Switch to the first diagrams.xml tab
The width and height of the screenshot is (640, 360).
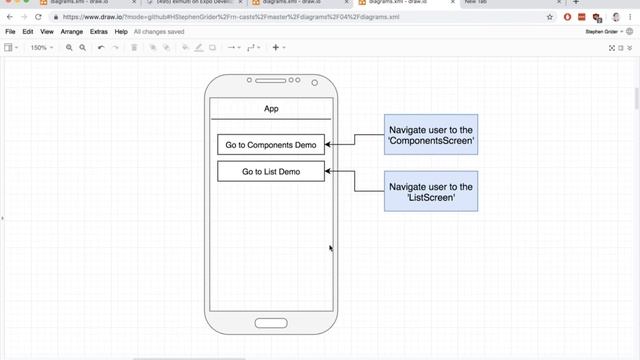[x=88, y=2]
